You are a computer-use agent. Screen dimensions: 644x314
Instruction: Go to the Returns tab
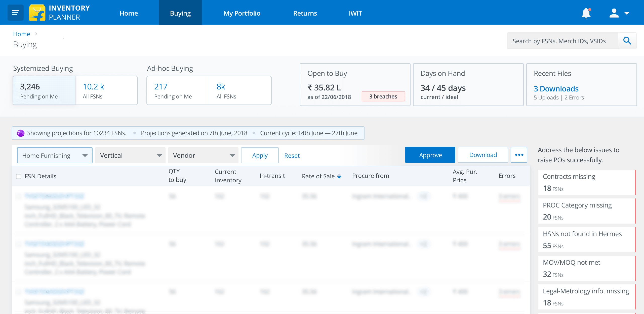pos(305,13)
